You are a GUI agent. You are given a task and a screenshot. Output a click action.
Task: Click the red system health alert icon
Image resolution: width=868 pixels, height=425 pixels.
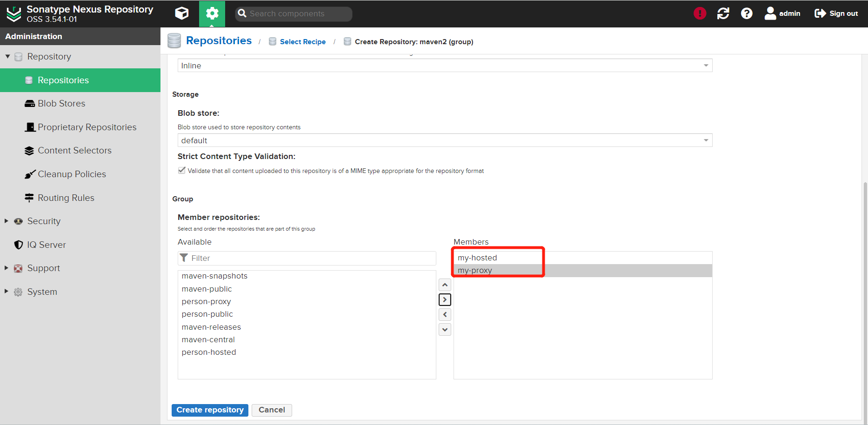coord(700,13)
